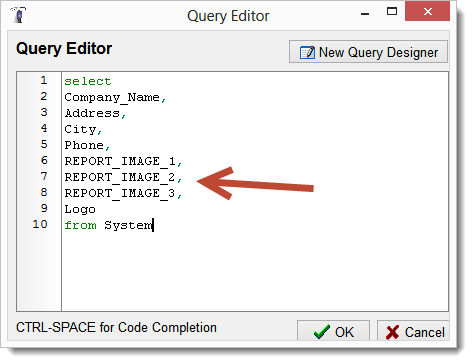Image resolution: width=472 pixels, height=363 pixels.
Task: Click the bold 'Query Editor' heading
Action: 64,49
